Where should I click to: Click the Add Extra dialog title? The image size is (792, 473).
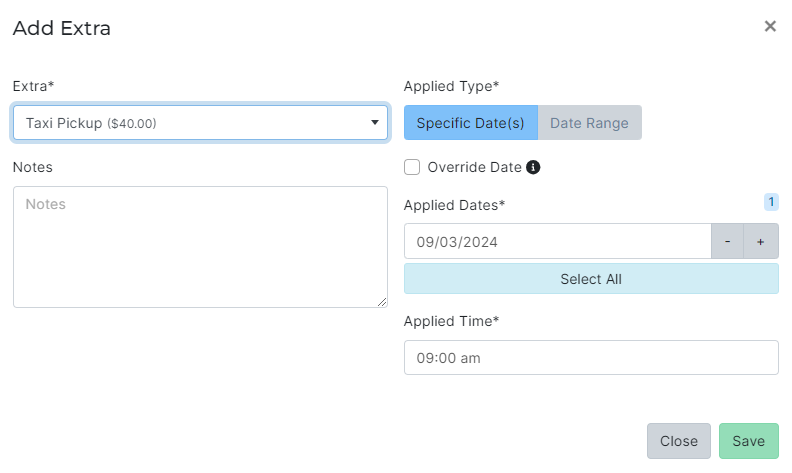tap(61, 28)
